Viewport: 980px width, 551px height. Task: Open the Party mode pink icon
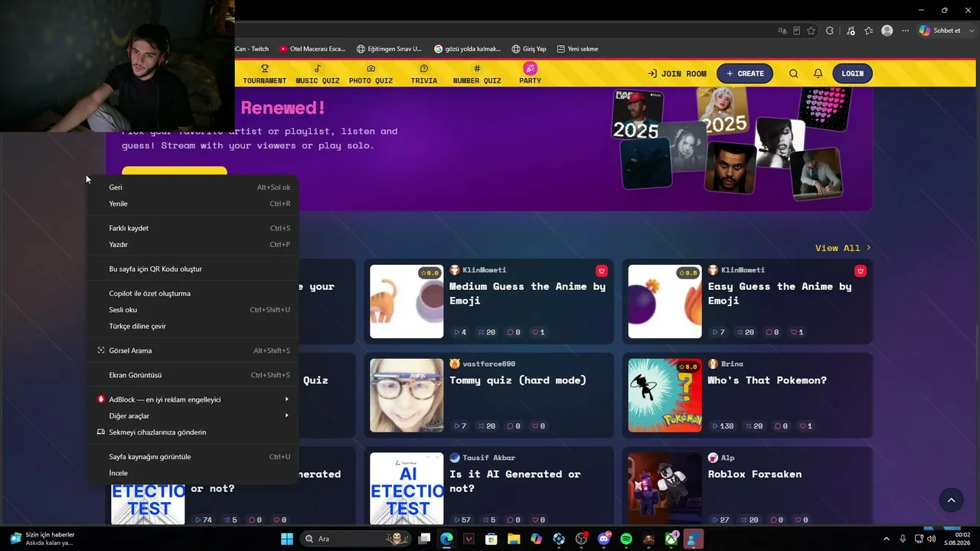point(530,68)
